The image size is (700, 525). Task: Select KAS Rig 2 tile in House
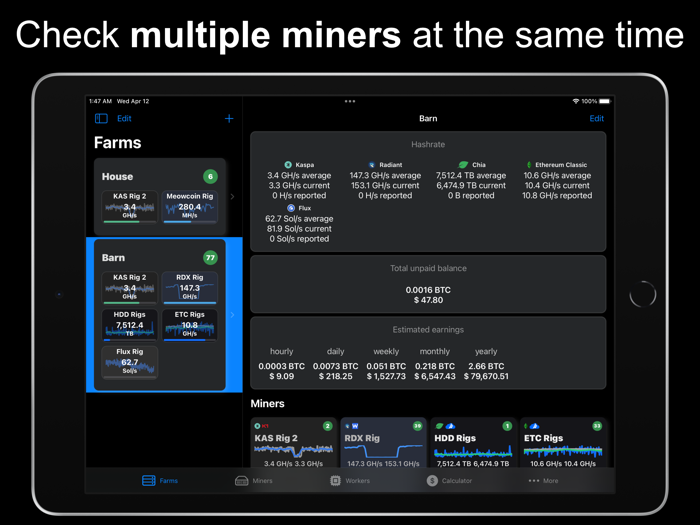click(x=129, y=207)
